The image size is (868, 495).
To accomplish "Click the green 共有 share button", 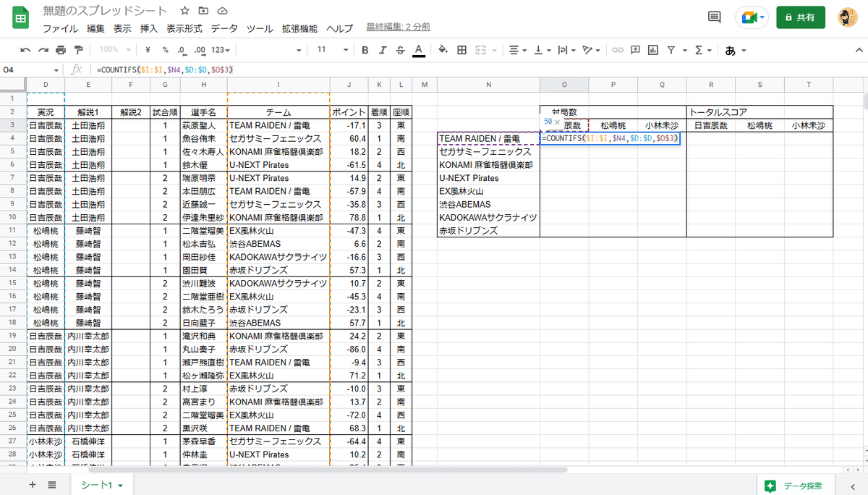I will [x=801, y=17].
